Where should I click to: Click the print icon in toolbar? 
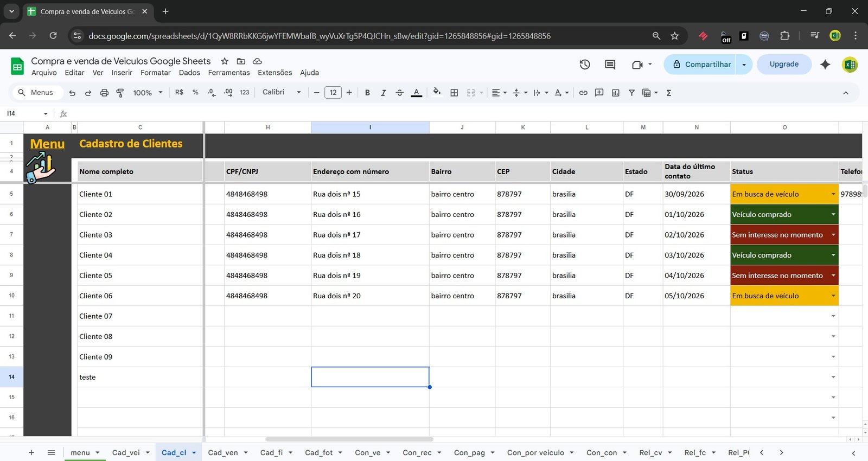coord(104,93)
